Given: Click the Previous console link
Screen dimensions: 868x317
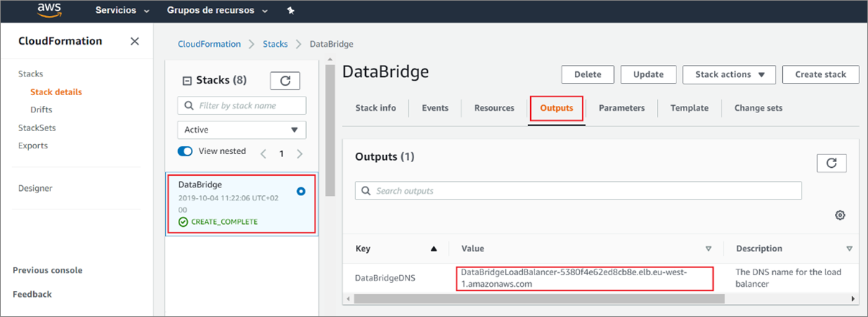Looking at the screenshot, I should pos(48,270).
